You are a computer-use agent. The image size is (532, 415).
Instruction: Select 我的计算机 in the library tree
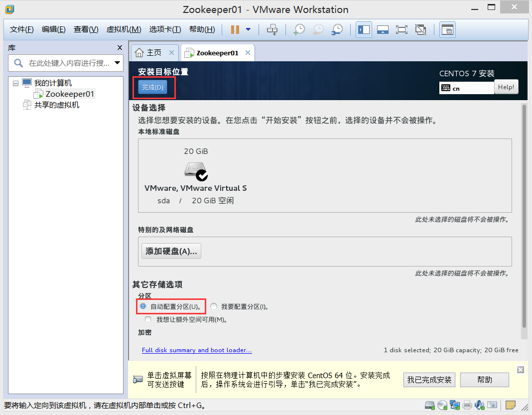pyautogui.click(x=53, y=83)
